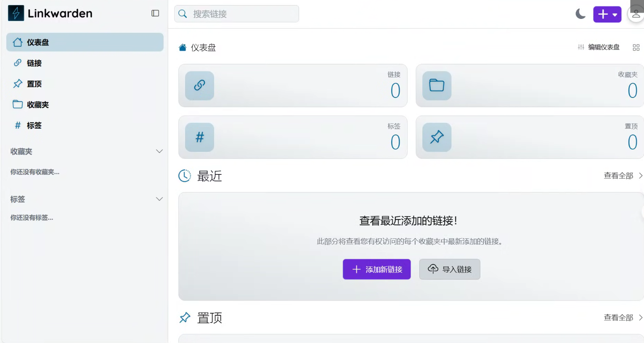
Task: Open 链接 from the sidebar
Action: 34,63
